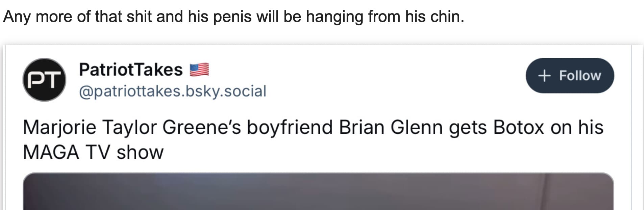Click the post text about Botox
The image size is (644, 210).
point(313,139)
